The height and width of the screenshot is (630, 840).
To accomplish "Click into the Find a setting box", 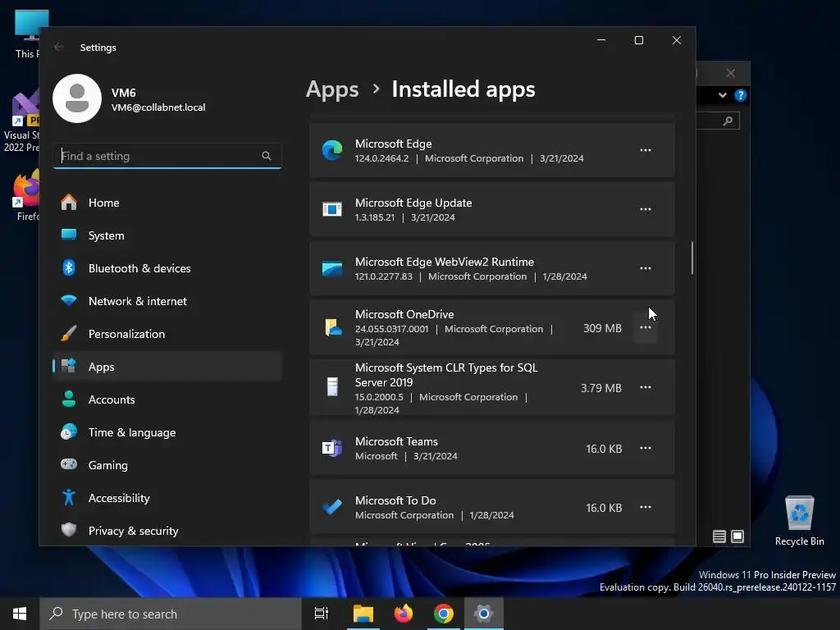I will pyautogui.click(x=167, y=156).
